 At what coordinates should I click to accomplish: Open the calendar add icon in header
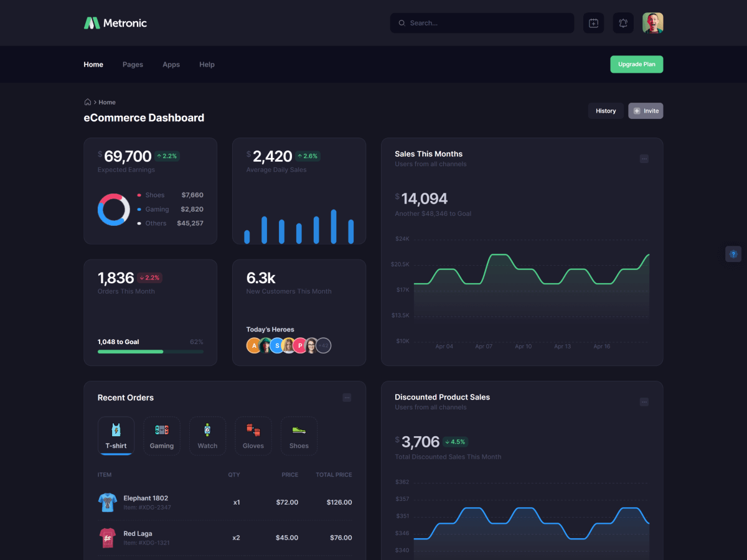pyautogui.click(x=593, y=23)
